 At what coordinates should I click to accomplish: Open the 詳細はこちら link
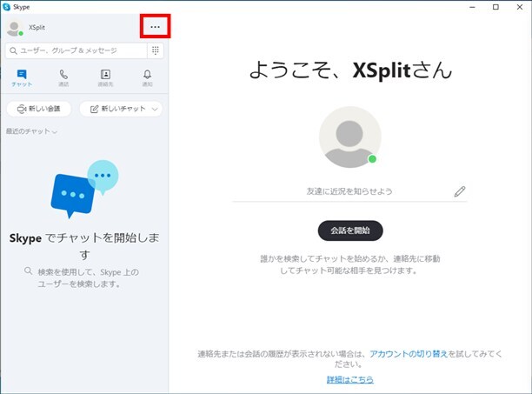click(350, 379)
